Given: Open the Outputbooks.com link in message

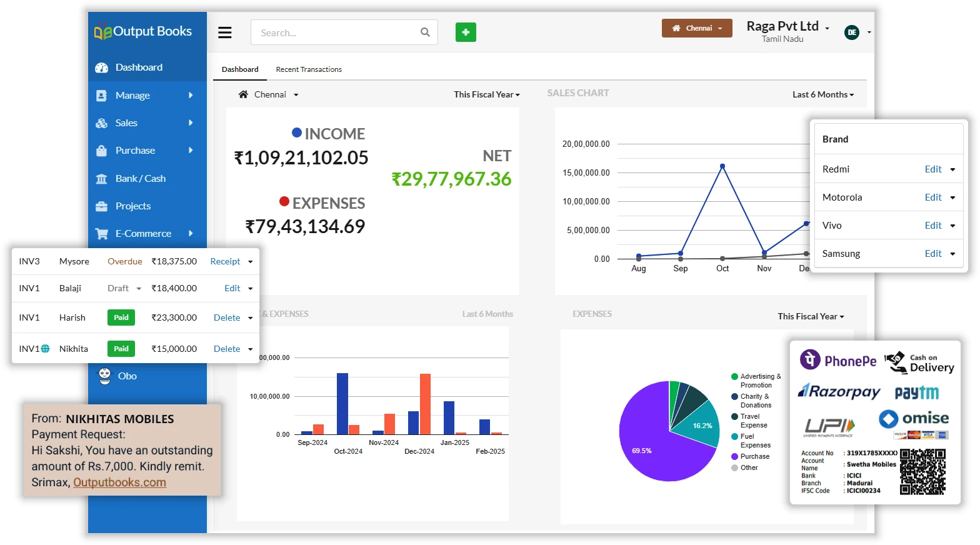Looking at the screenshot, I should [x=120, y=482].
